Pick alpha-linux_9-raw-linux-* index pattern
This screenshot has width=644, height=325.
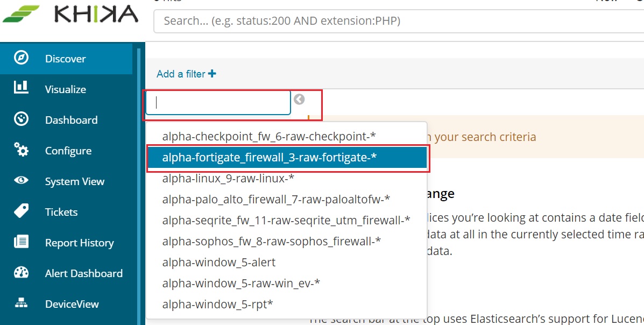click(x=228, y=178)
